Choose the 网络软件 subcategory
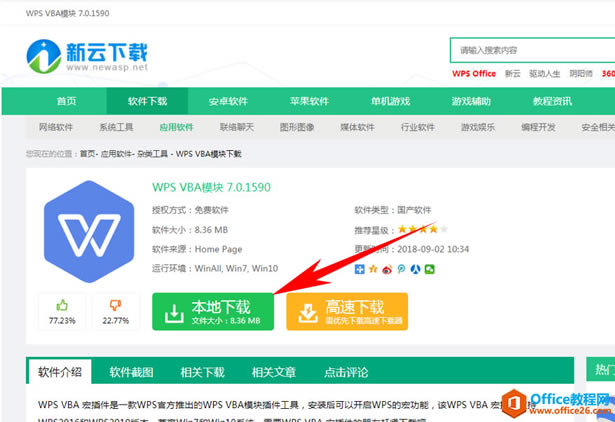 [56, 127]
